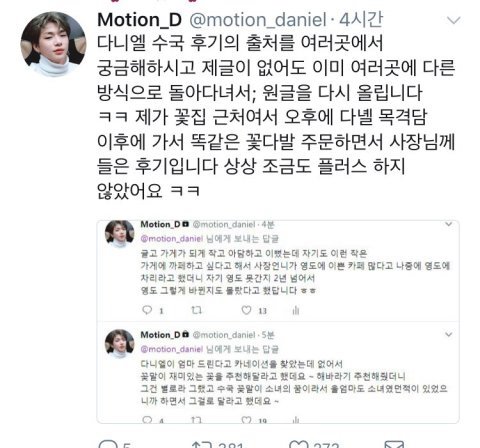Click the 4시간 timestamp on main tweet
The height and width of the screenshot is (448, 480).
[361, 20]
